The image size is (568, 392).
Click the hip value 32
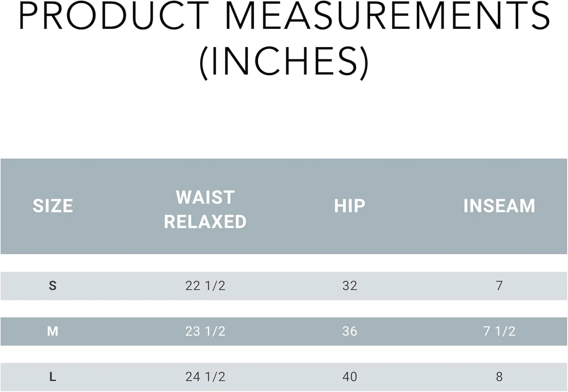350,286
